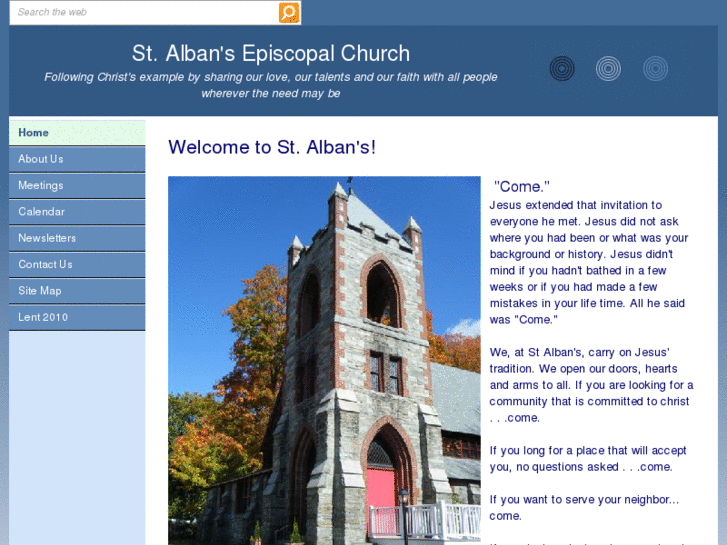Viewport: 727px width, 545px height.
Task: Click the dark concentric circle icon
Action: click(562, 69)
